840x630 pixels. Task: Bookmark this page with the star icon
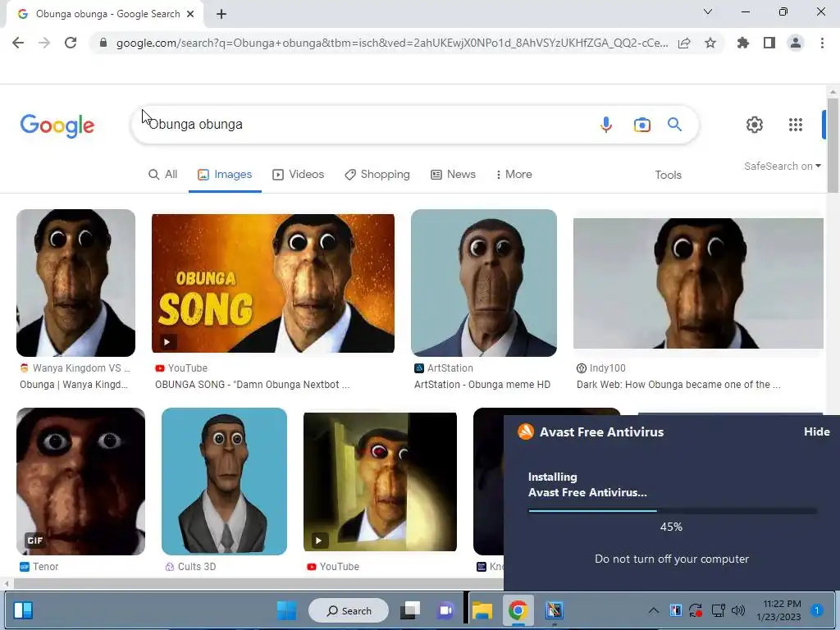(x=710, y=43)
